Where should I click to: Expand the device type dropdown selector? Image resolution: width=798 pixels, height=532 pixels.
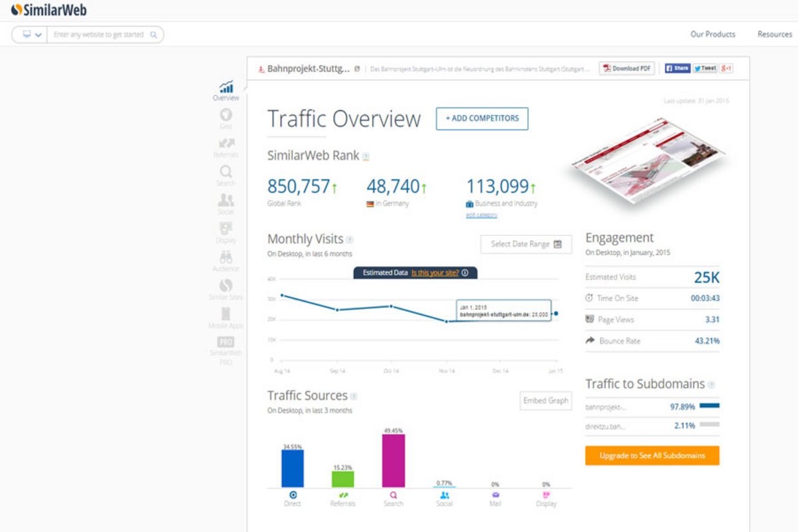[x=31, y=35]
